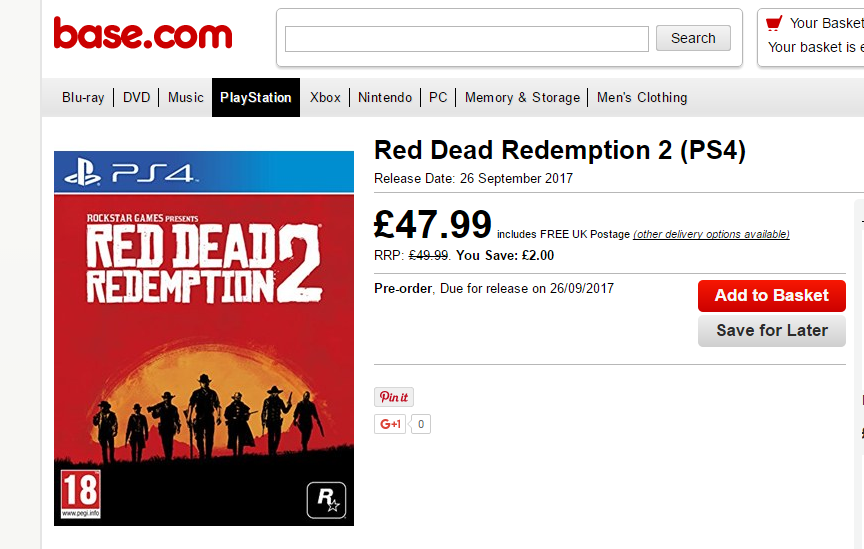Click the Google +1 share button

(x=389, y=424)
